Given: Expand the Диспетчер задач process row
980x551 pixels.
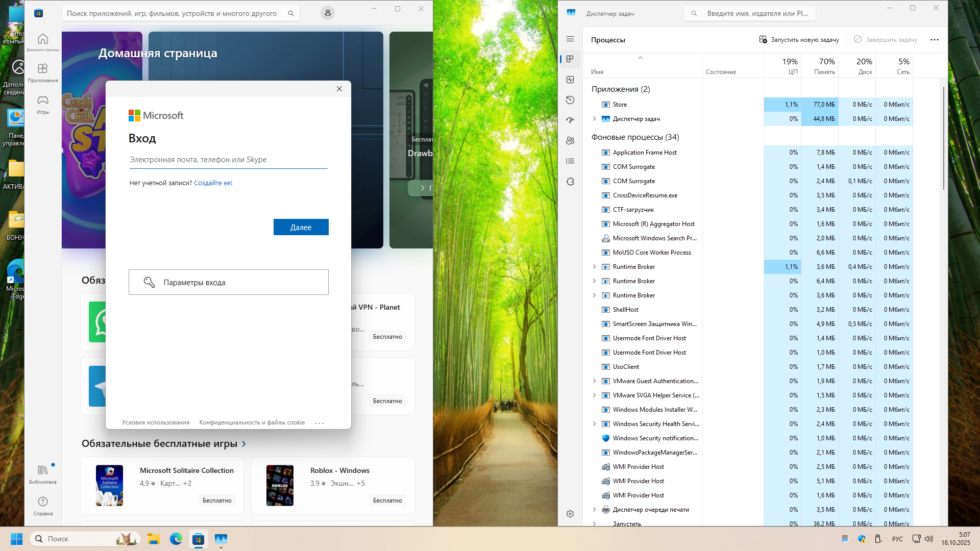Looking at the screenshot, I should (594, 119).
